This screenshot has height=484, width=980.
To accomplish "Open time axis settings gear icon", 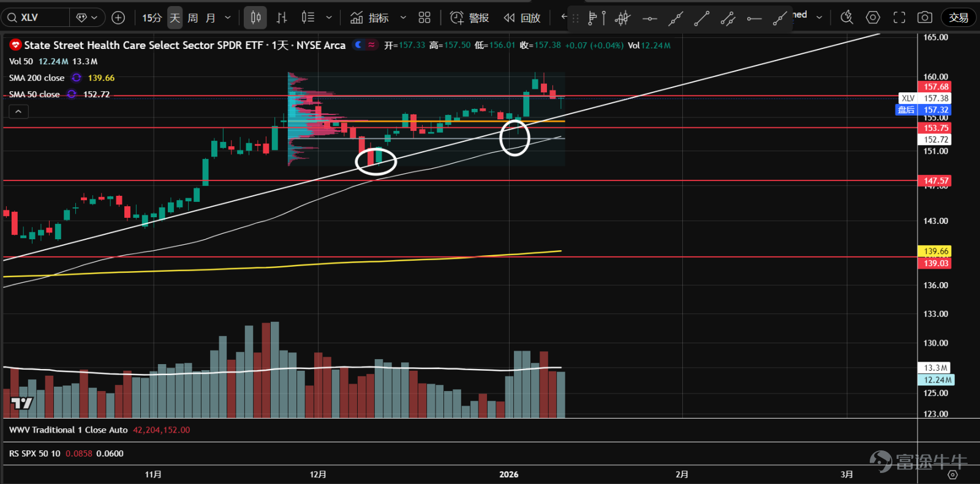I will pyautogui.click(x=952, y=475).
